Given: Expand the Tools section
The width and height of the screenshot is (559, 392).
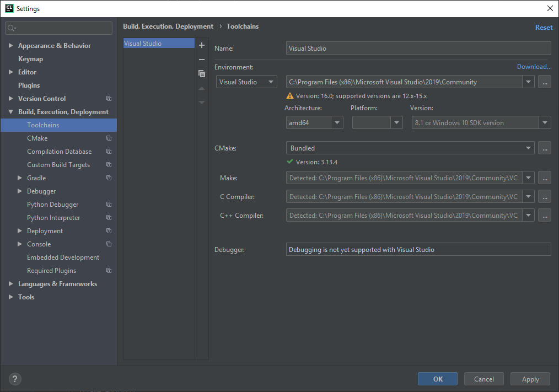Looking at the screenshot, I should (10, 297).
